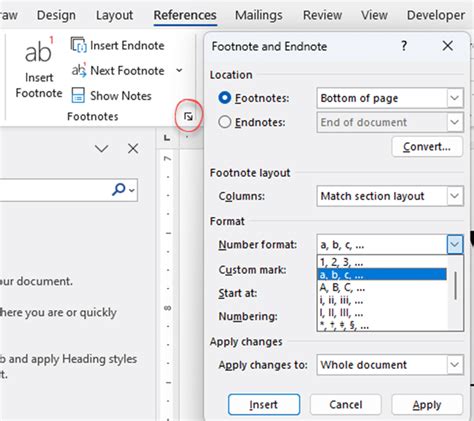The width and height of the screenshot is (474, 421).
Task: Click the Insert Endnote icon
Action: (78, 45)
